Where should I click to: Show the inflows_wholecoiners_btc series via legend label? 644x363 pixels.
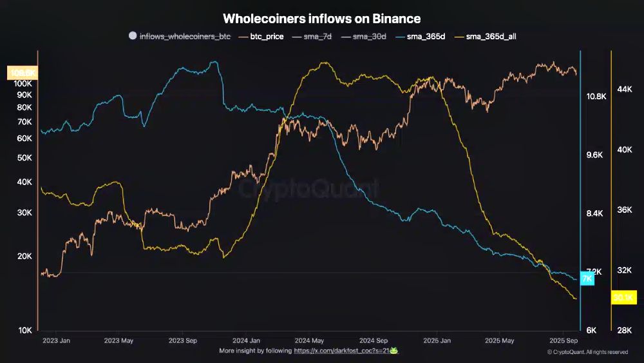click(x=185, y=36)
